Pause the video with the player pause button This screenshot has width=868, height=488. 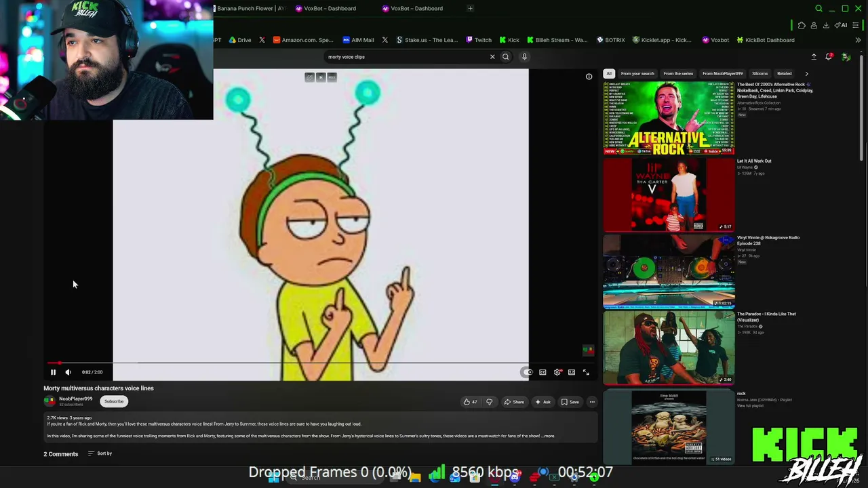pos(53,372)
